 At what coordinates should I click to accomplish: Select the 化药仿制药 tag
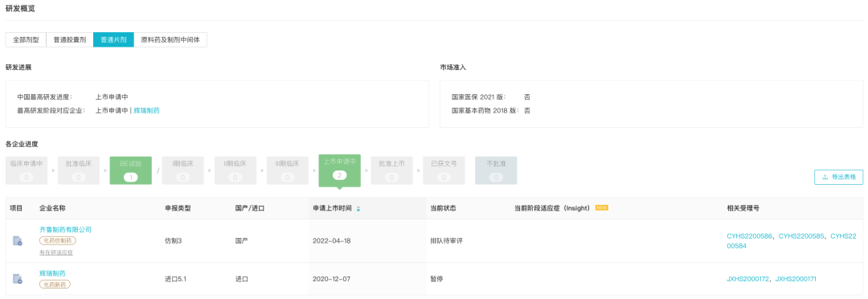click(x=58, y=241)
